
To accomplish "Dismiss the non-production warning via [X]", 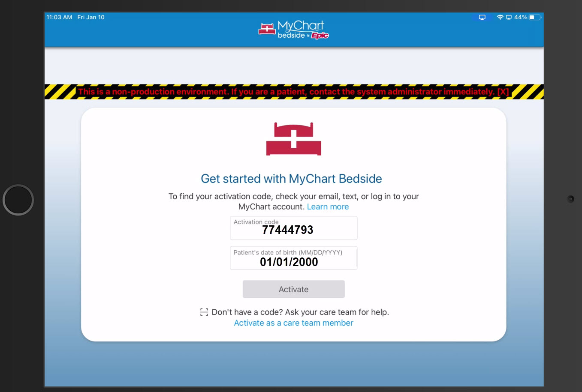I will pos(503,92).
